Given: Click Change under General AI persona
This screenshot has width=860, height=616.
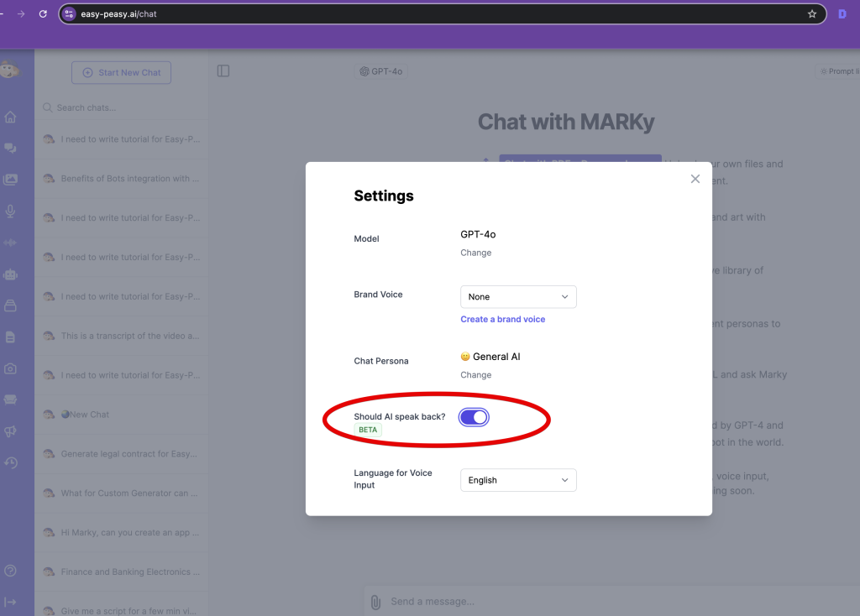Looking at the screenshot, I should pyautogui.click(x=475, y=375).
